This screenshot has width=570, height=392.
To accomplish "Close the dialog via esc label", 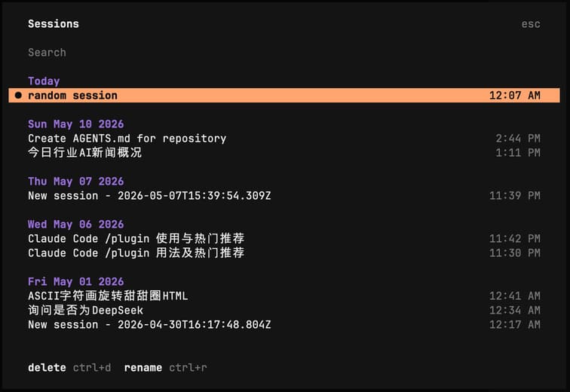I will pos(531,24).
